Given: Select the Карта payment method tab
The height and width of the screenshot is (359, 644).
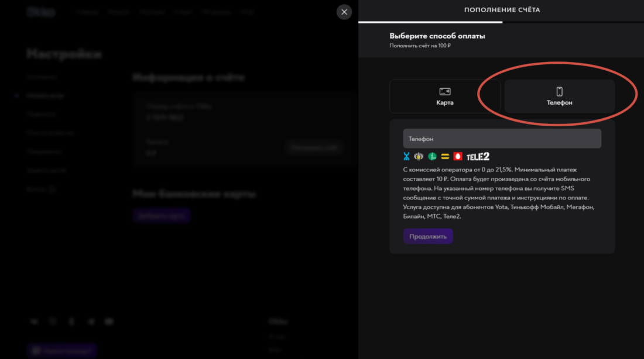Looking at the screenshot, I should click(x=444, y=96).
